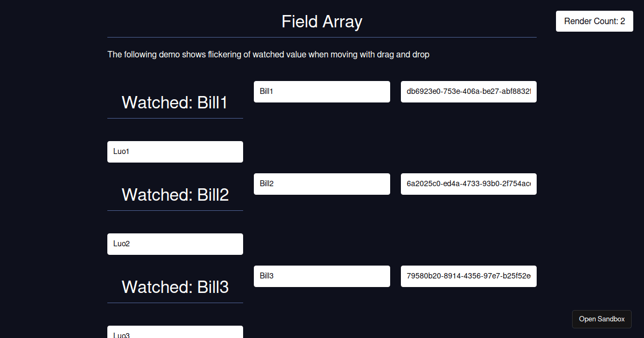Click the ID field starting with db6923e0
The image size is (644, 338).
coord(469,92)
